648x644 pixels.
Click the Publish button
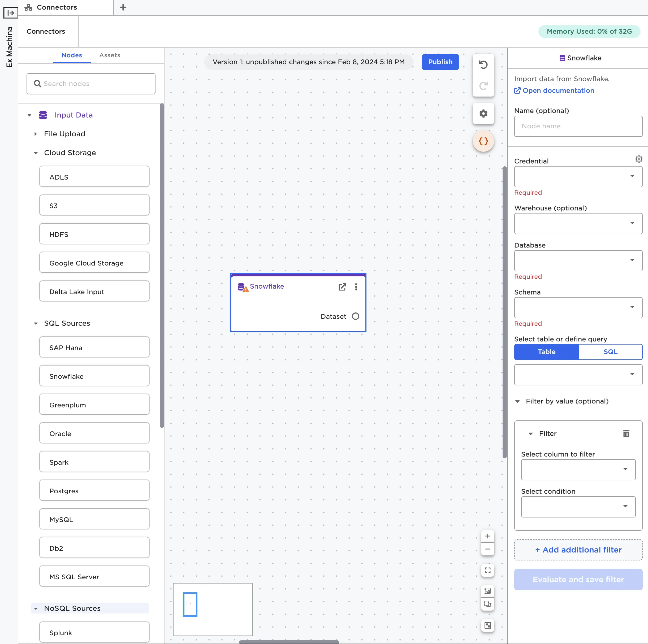[x=440, y=62]
